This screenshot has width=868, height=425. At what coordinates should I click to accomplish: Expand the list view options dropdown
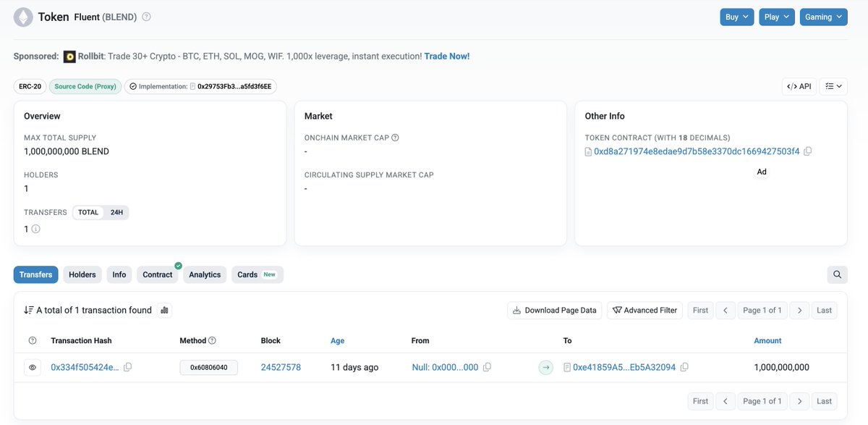point(833,86)
